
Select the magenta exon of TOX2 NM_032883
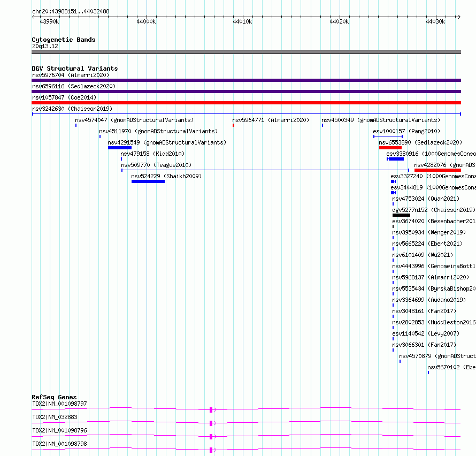[x=211, y=423]
